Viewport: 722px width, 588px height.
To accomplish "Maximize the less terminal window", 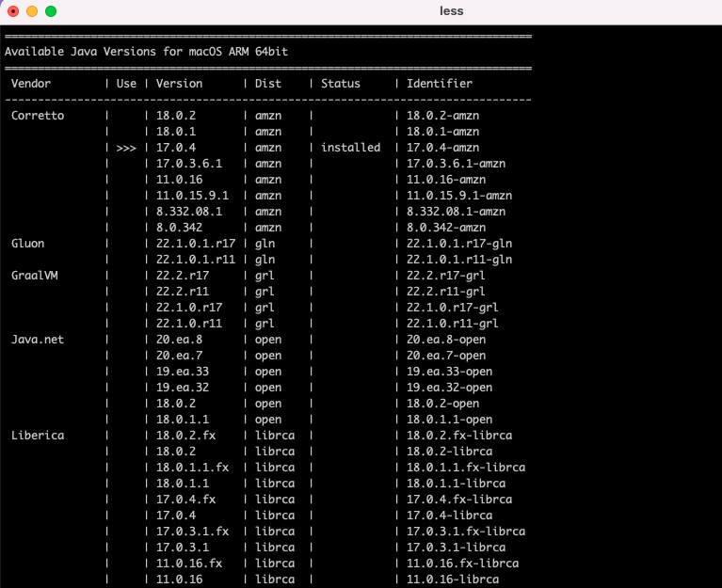I will tap(51, 11).
